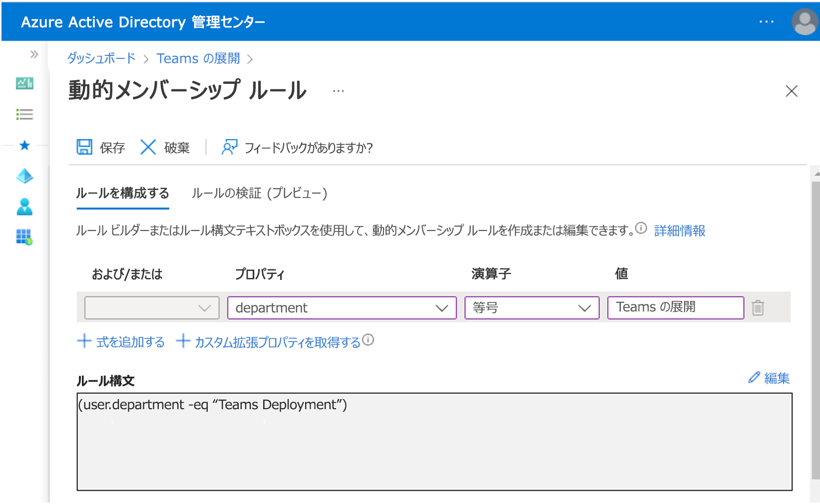This screenshot has width=820, height=504.
Task: Open header ellipsis menu in top bar
Action: pos(766,22)
